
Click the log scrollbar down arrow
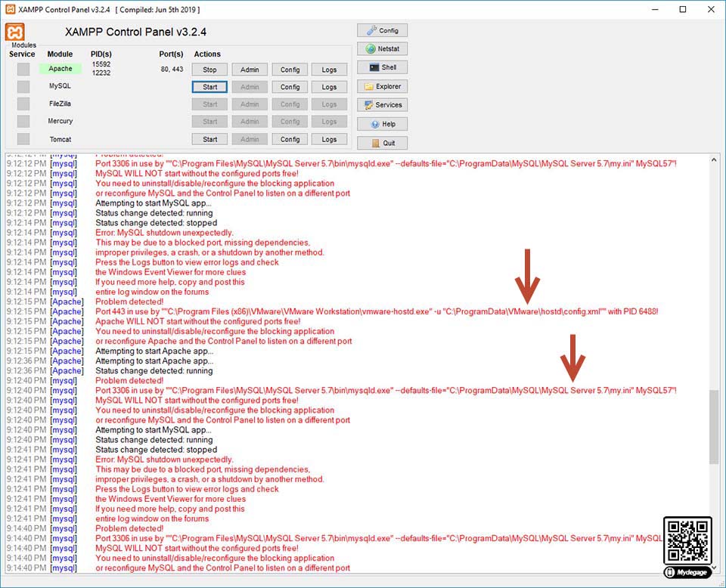coord(714,567)
